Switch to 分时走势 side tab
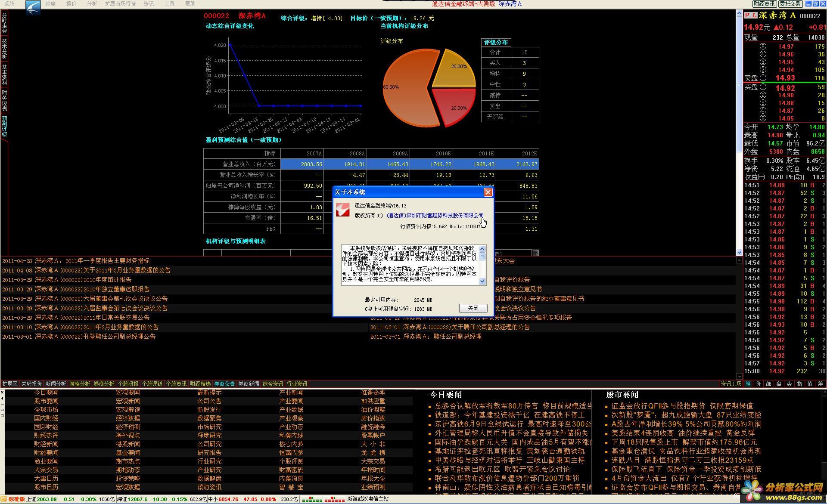 [x=4, y=23]
